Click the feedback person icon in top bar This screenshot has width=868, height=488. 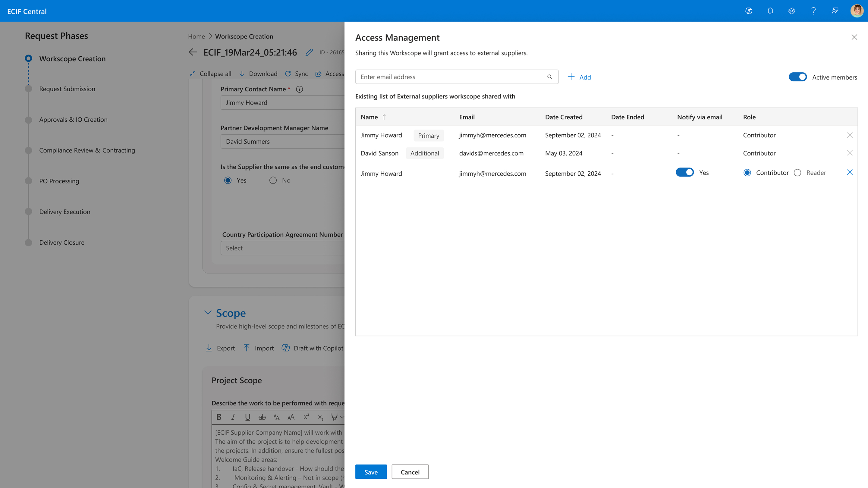pyautogui.click(x=835, y=11)
